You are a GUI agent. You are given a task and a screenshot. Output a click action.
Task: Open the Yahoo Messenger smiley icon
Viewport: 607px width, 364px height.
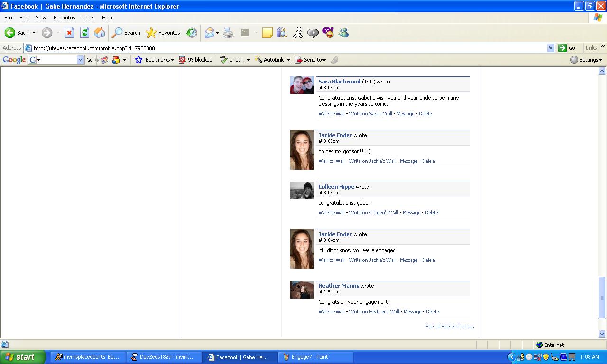click(x=328, y=33)
